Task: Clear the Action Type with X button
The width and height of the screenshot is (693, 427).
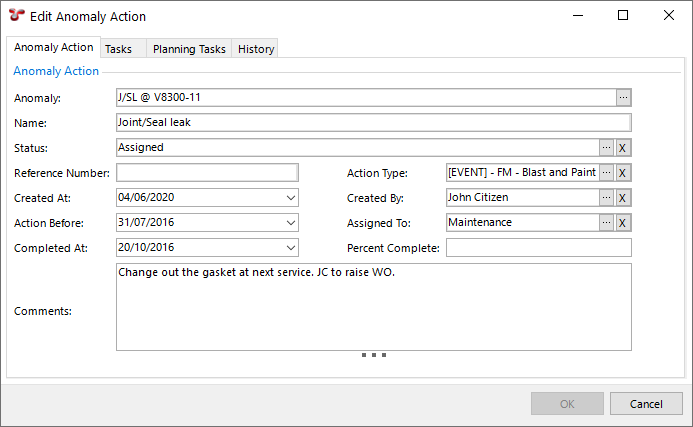Action: [x=622, y=173]
